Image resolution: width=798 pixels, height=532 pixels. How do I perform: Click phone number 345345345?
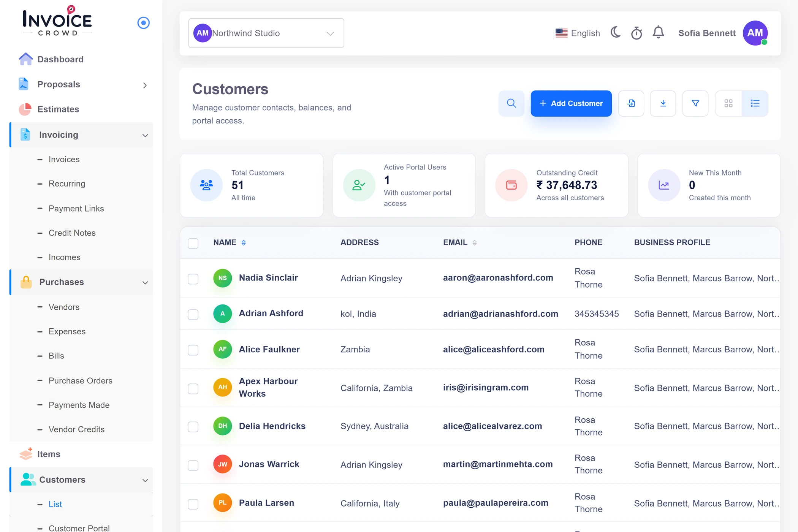(x=597, y=313)
